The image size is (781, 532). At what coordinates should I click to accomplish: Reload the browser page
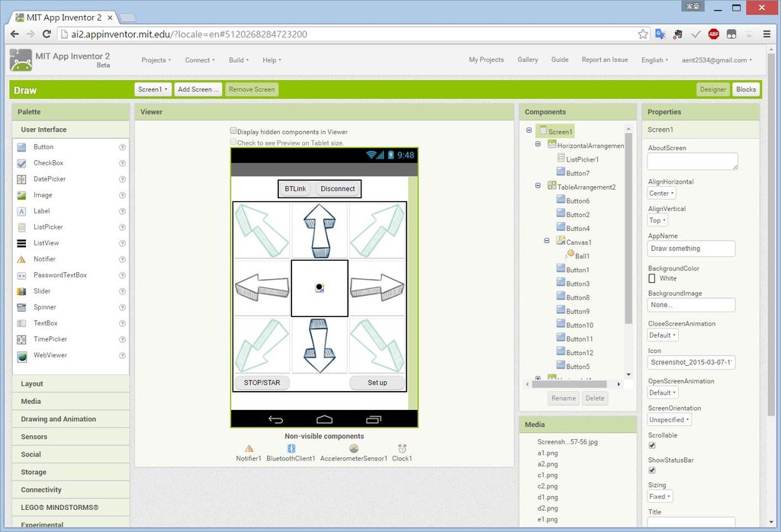[x=47, y=34]
